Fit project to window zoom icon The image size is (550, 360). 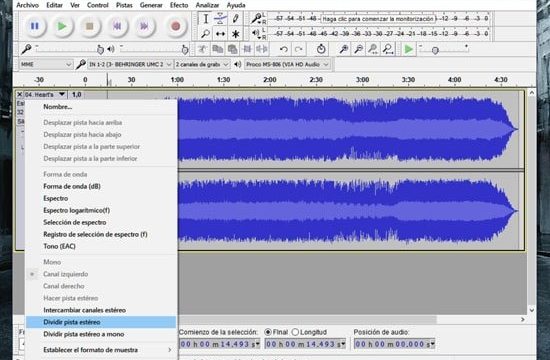click(388, 49)
